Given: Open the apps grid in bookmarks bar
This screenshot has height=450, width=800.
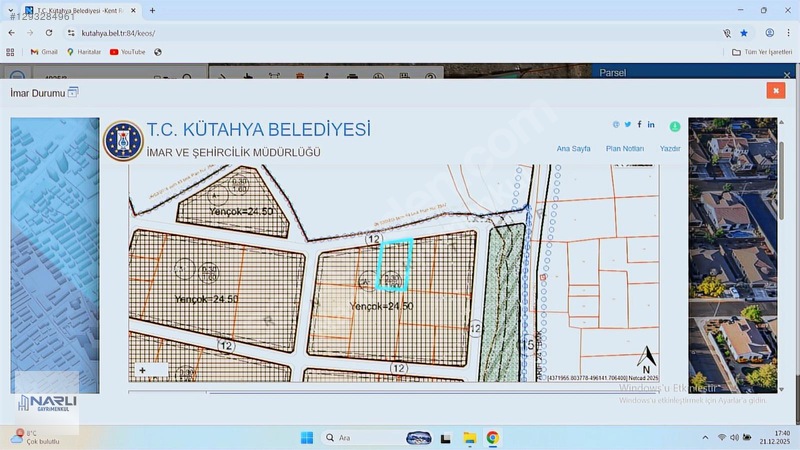Looking at the screenshot, I should [x=10, y=52].
